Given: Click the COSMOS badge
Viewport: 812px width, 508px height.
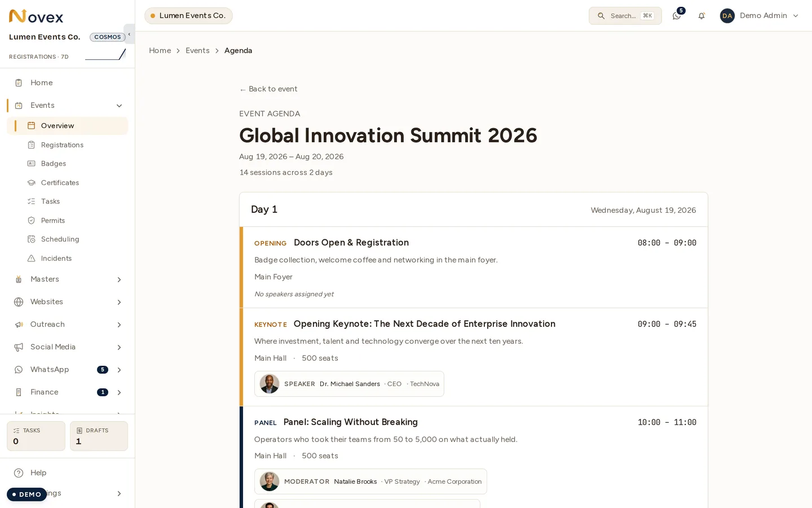Looking at the screenshot, I should [107, 37].
